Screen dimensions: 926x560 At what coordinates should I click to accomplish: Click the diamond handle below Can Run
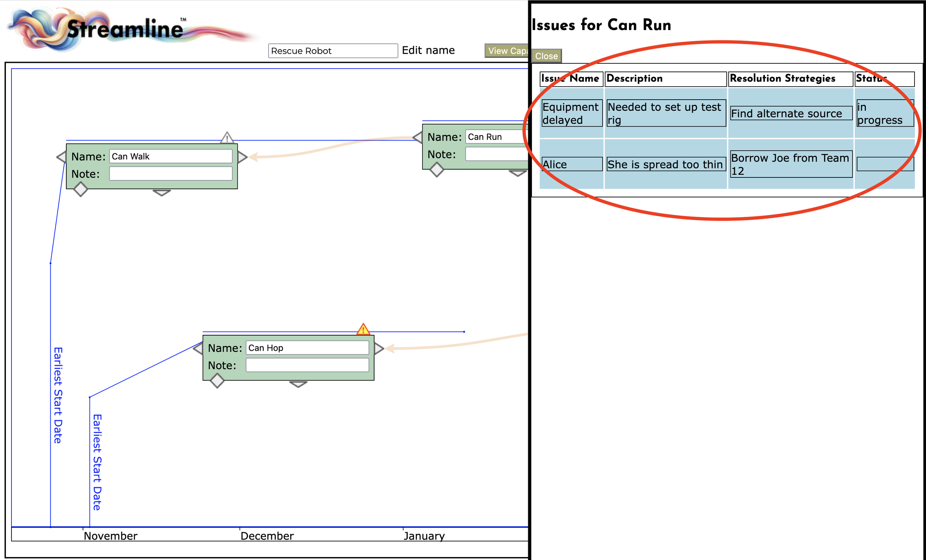(x=437, y=170)
